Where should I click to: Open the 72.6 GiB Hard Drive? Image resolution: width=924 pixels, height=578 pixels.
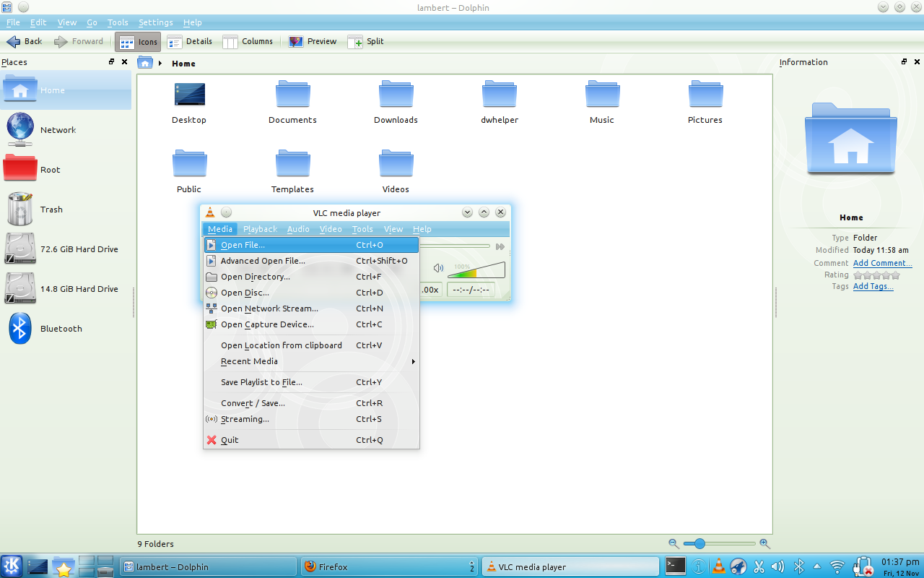click(x=66, y=249)
